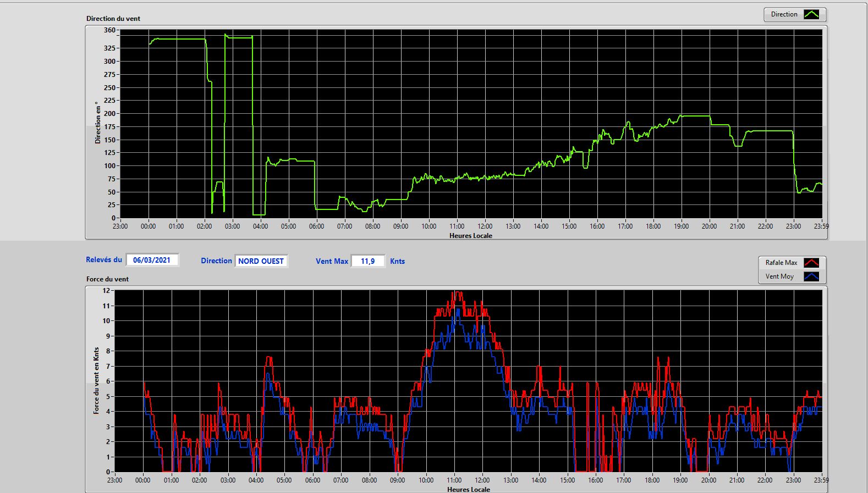Click 'Force du vent en Knts' axis label
This screenshot has width=868, height=493.
[x=96, y=380]
